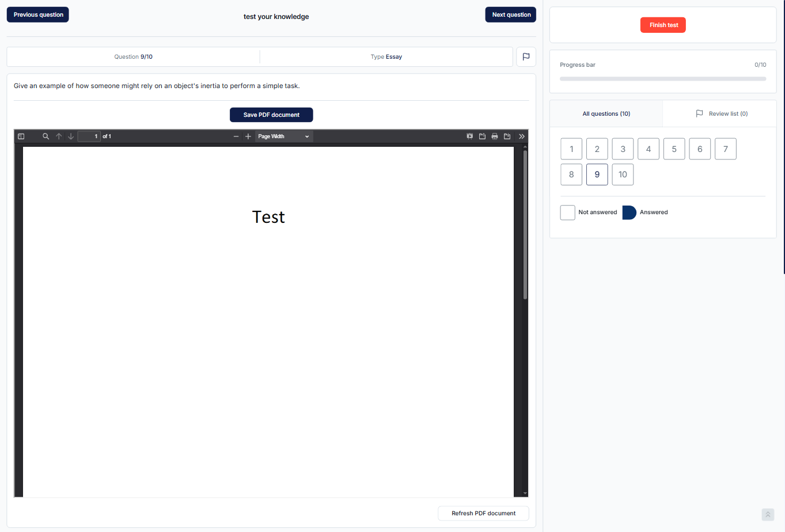Zoom out the PDF document
This screenshot has height=532, width=785.
tap(236, 136)
